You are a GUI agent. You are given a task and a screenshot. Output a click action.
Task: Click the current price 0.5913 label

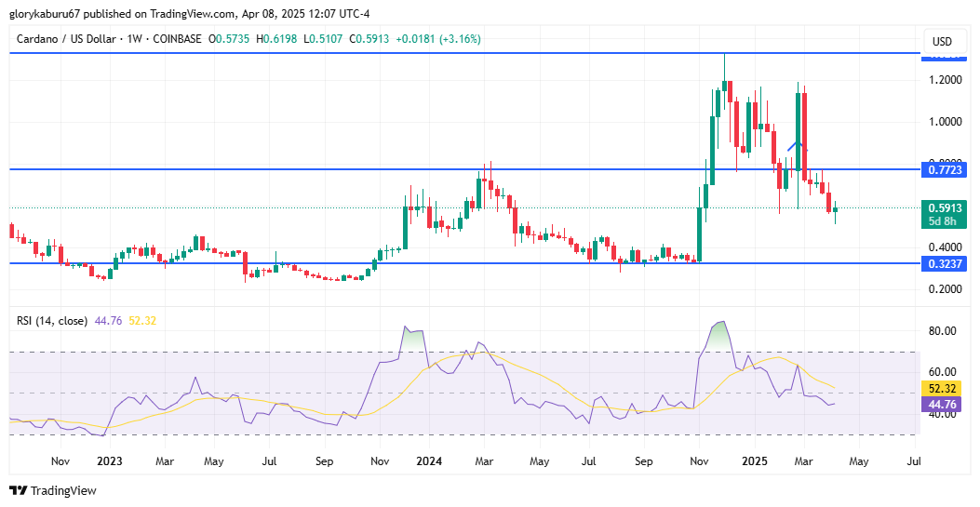pos(944,208)
